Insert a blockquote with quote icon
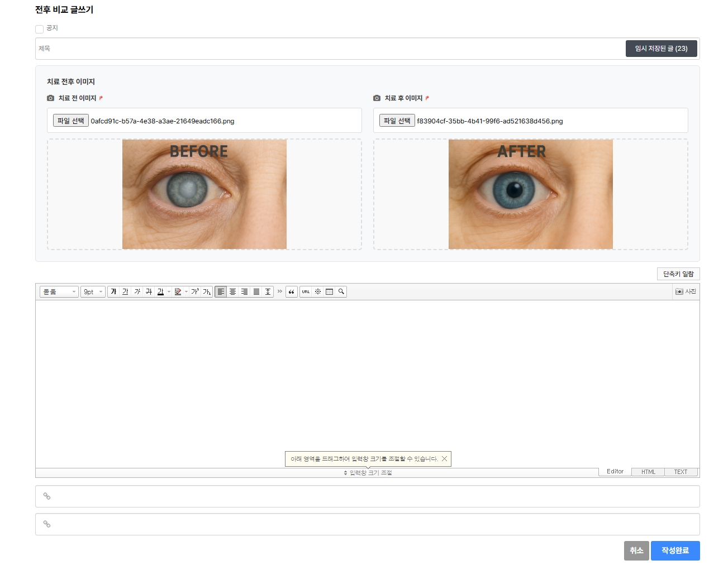 [x=291, y=291]
